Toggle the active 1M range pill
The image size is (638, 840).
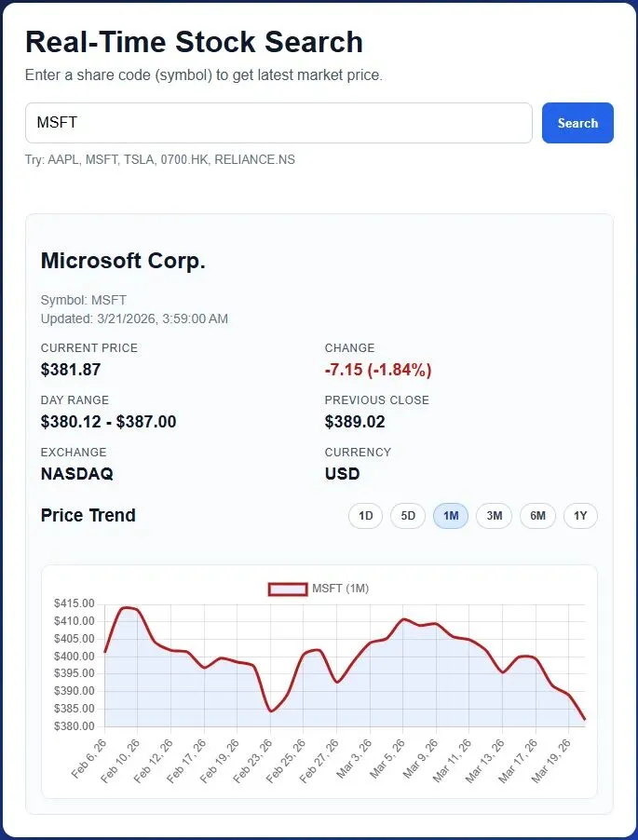[451, 516]
